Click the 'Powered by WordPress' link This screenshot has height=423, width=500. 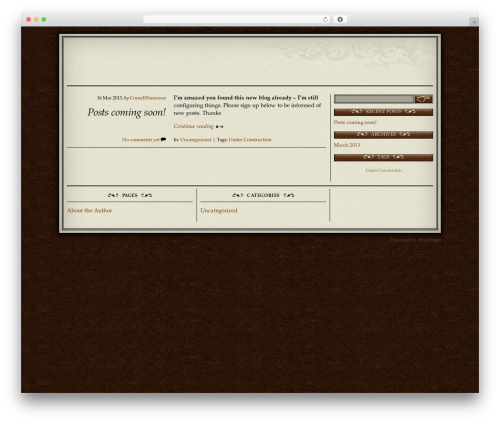click(415, 240)
